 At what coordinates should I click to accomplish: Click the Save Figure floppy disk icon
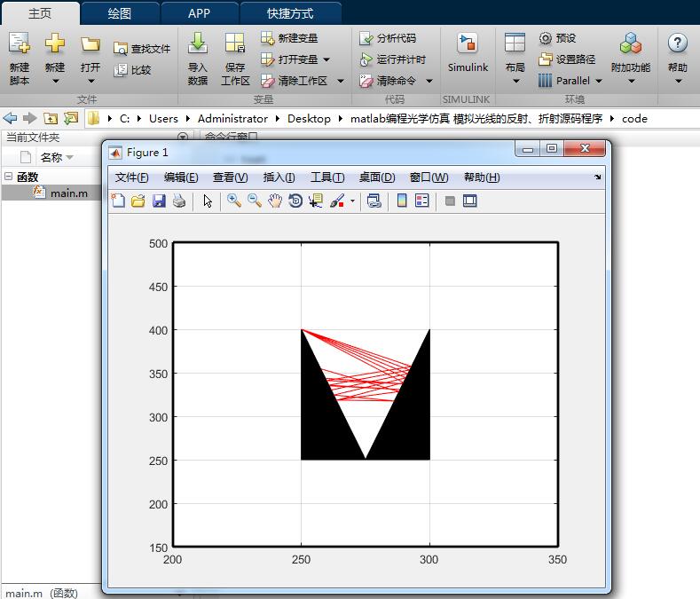[x=159, y=201]
